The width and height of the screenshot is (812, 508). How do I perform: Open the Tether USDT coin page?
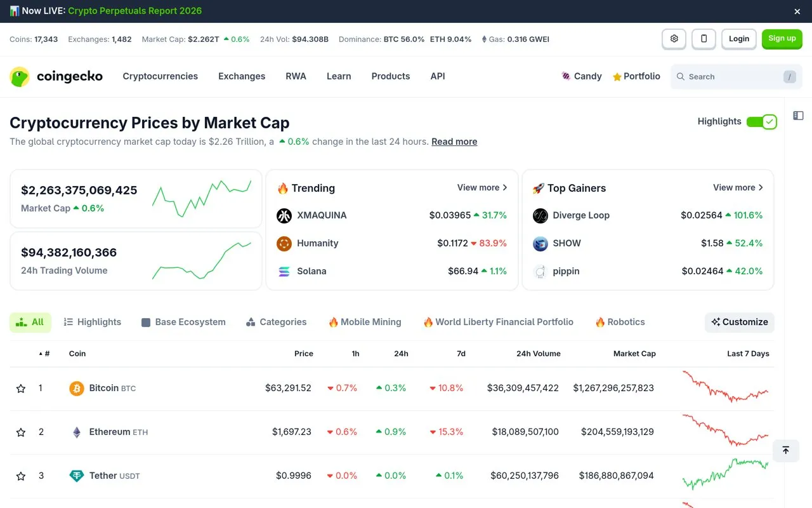(114, 476)
